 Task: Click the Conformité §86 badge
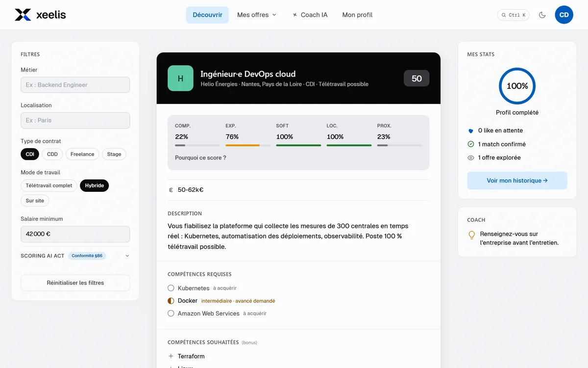click(87, 256)
